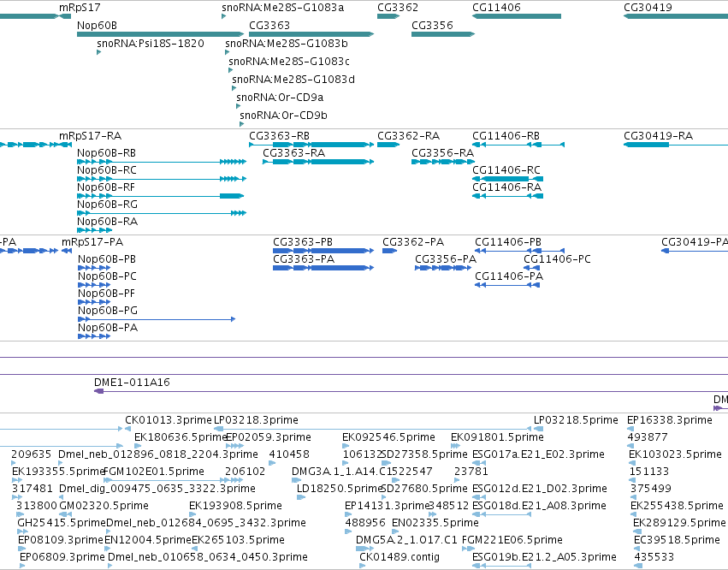728x570 pixels.
Task: Select the Nop60B-RC transcript line
Action: tap(162, 179)
